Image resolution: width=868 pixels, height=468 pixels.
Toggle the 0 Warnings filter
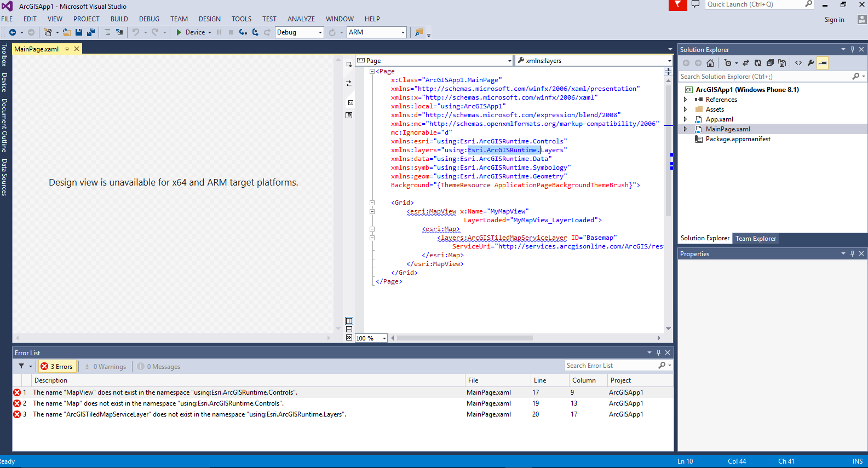[x=105, y=367]
